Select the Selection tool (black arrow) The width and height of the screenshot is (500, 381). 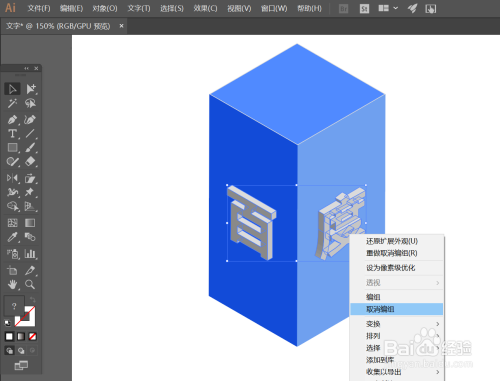click(12, 89)
